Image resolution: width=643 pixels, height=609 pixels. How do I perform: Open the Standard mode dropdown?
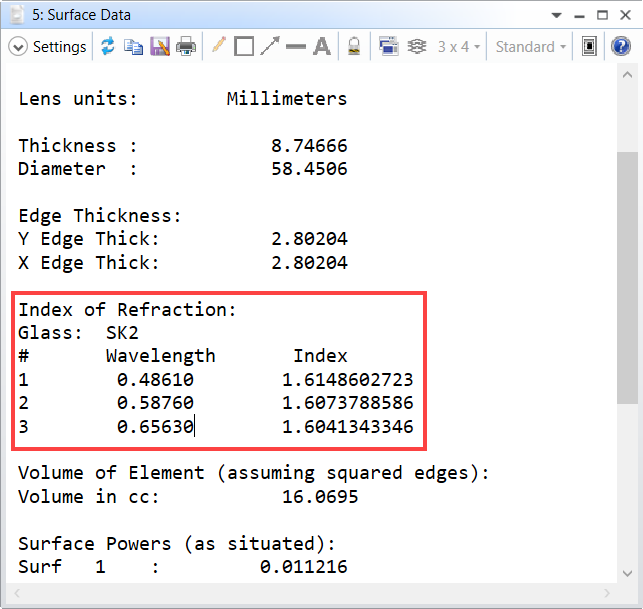pos(531,47)
